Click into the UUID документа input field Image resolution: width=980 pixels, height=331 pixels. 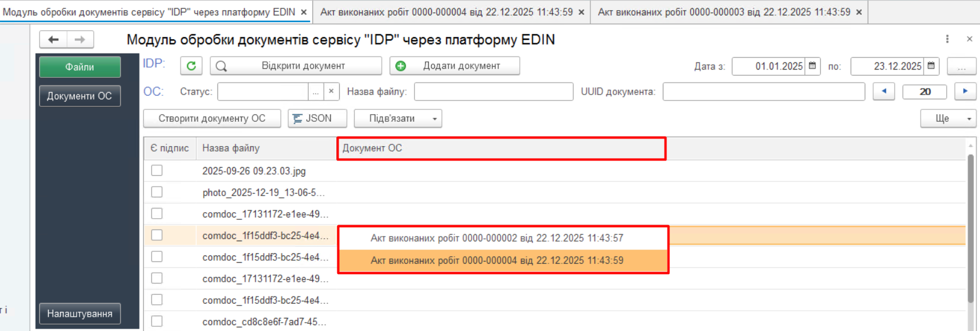tap(763, 92)
